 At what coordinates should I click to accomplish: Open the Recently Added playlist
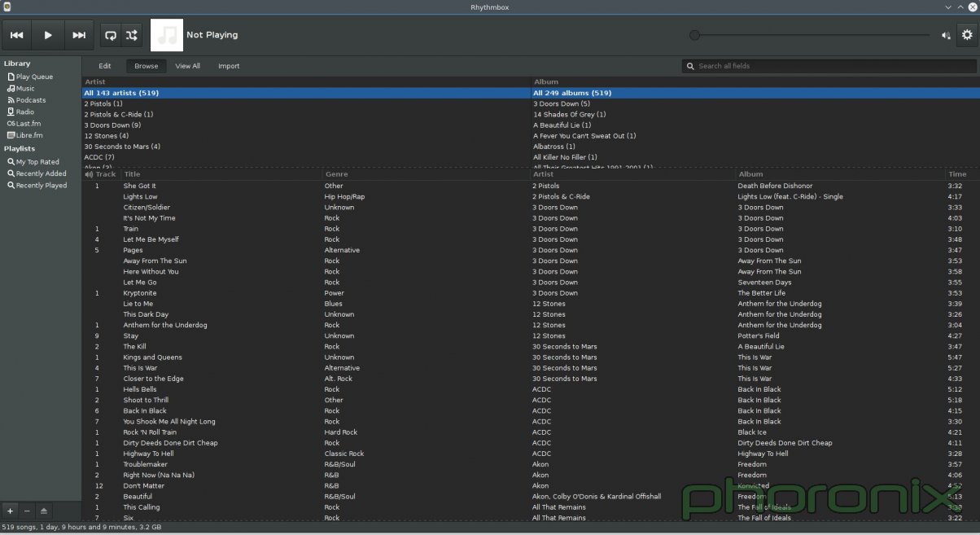pos(37,173)
